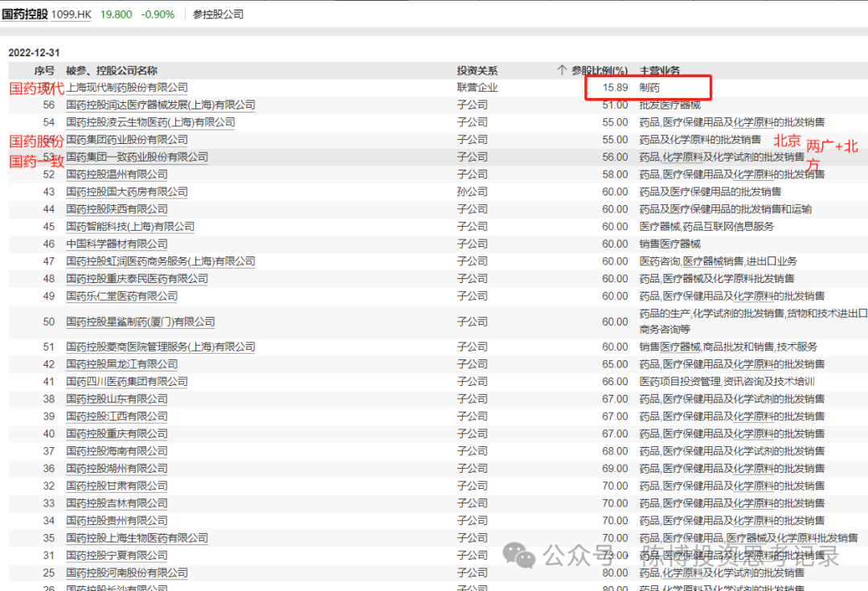The height and width of the screenshot is (591, 868).
Task: Click the 国药控股 stock name at top
Action: point(25,14)
